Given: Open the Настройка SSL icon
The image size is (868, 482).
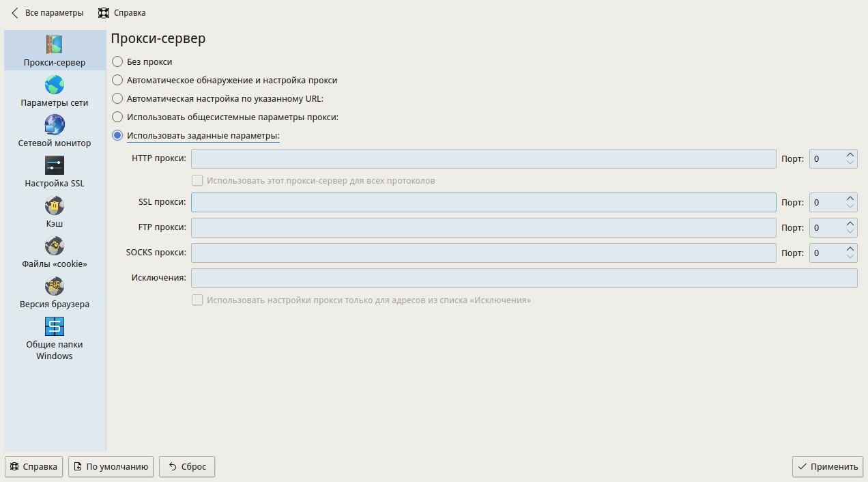Looking at the screenshot, I should (55, 166).
